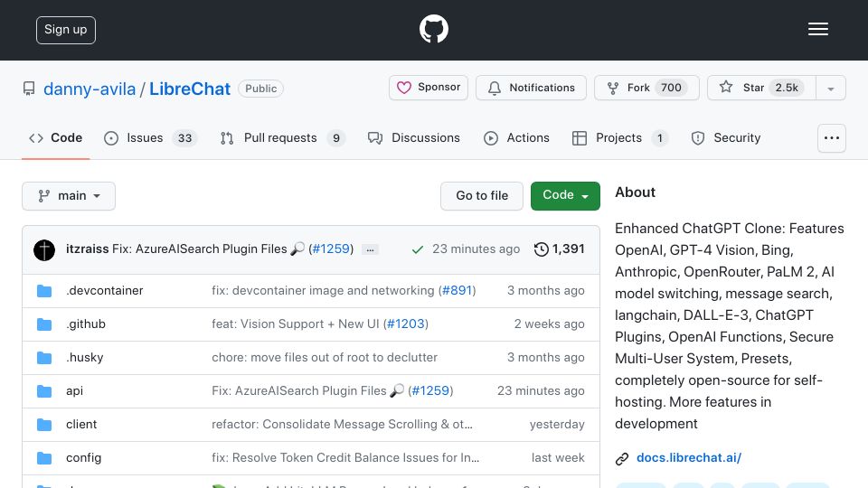Image resolution: width=868 pixels, height=488 pixels.
Task: Click the Issues count badge 33
Action: 184,138
